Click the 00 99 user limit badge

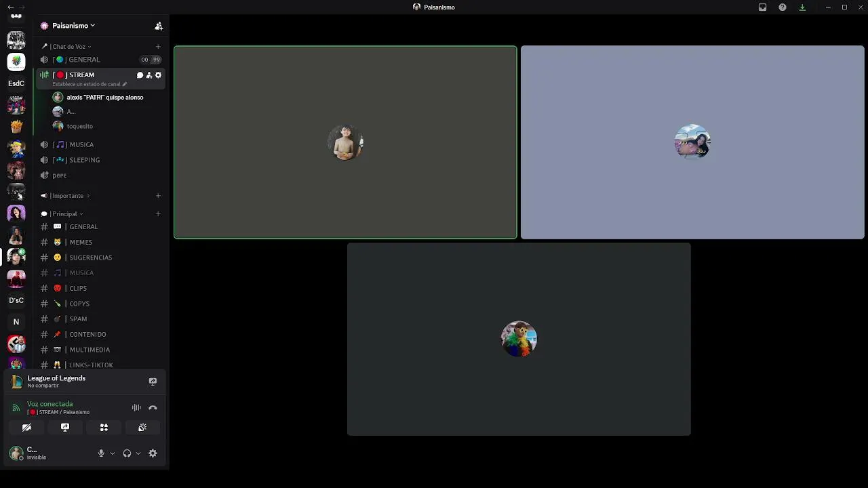(x=150, y=60)
